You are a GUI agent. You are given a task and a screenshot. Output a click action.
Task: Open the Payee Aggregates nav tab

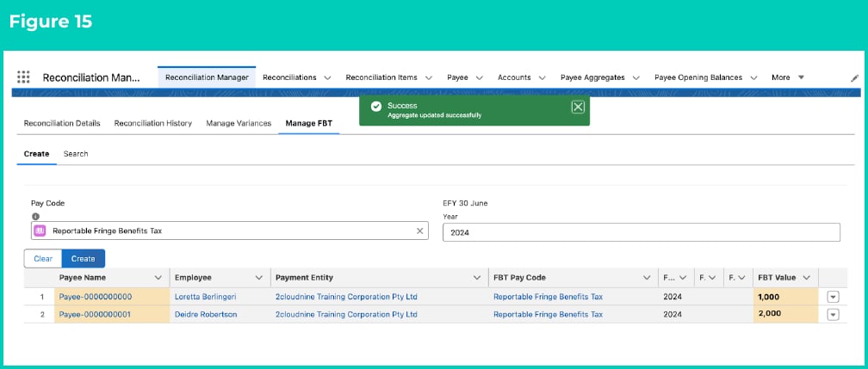[x=592, y=77]
